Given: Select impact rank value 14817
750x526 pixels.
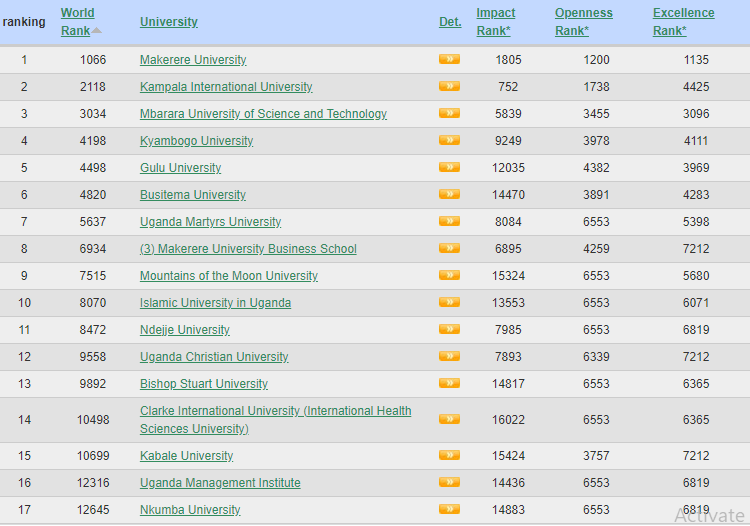Looking at the screenshot, I should tap(508, 384).
